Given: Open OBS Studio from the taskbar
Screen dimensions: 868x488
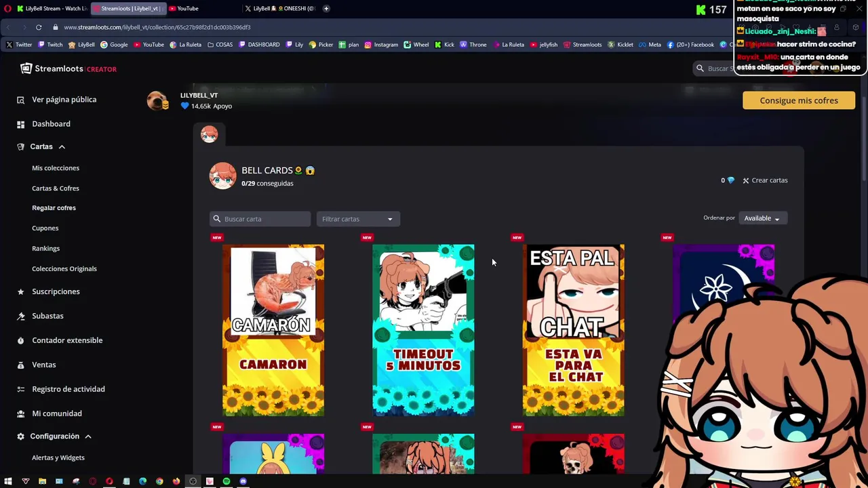Looking at the screenshot, I should [193, 481].
